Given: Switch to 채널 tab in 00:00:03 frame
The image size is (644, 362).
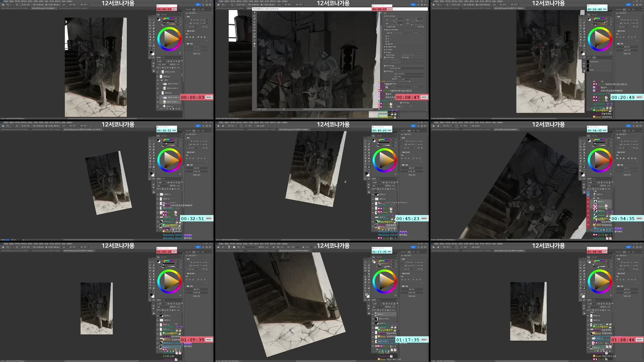Looking at the screenshot, I should pos(164,58).
